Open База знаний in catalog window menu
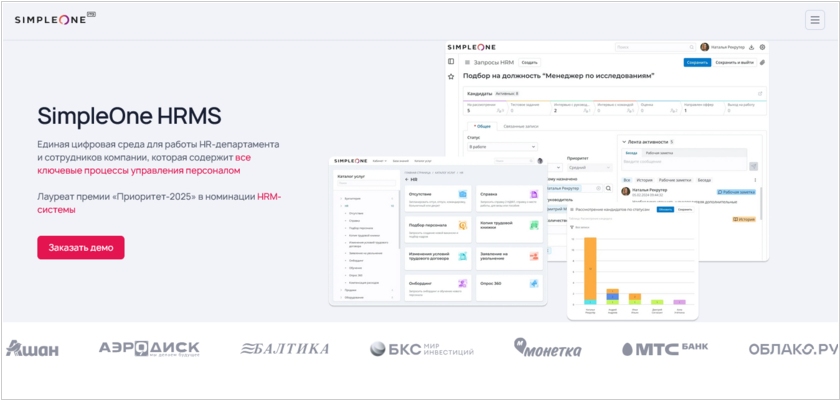The image size is (840, 400). point(401,161)
